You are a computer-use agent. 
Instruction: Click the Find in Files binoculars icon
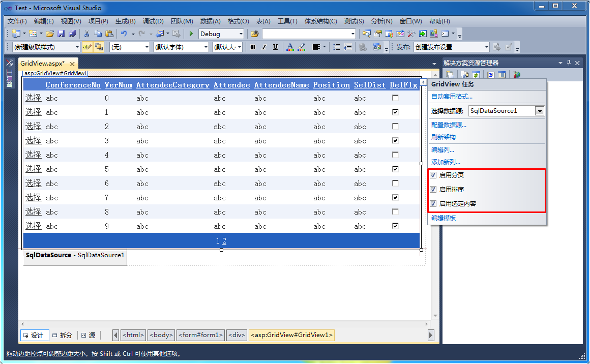254,34
